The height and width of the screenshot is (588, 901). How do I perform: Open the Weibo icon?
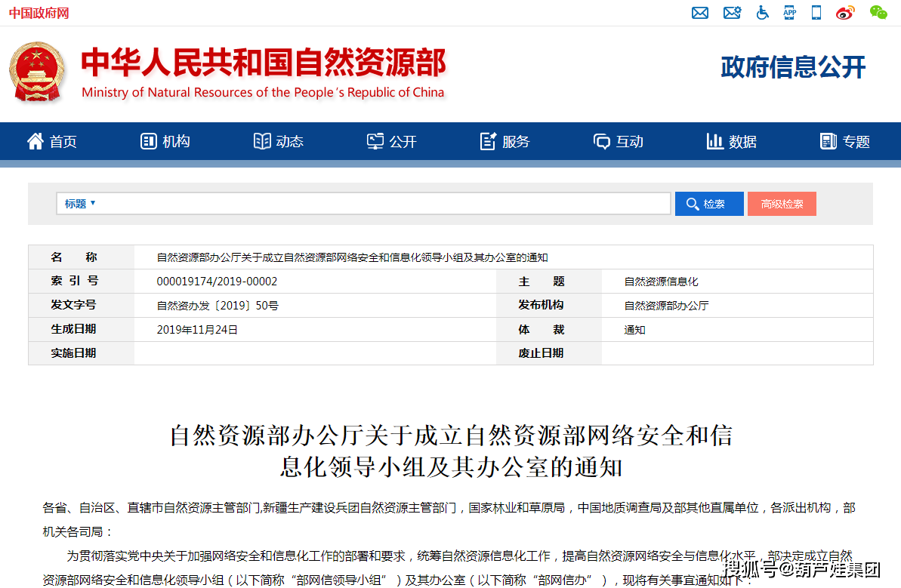click(845, 13)
